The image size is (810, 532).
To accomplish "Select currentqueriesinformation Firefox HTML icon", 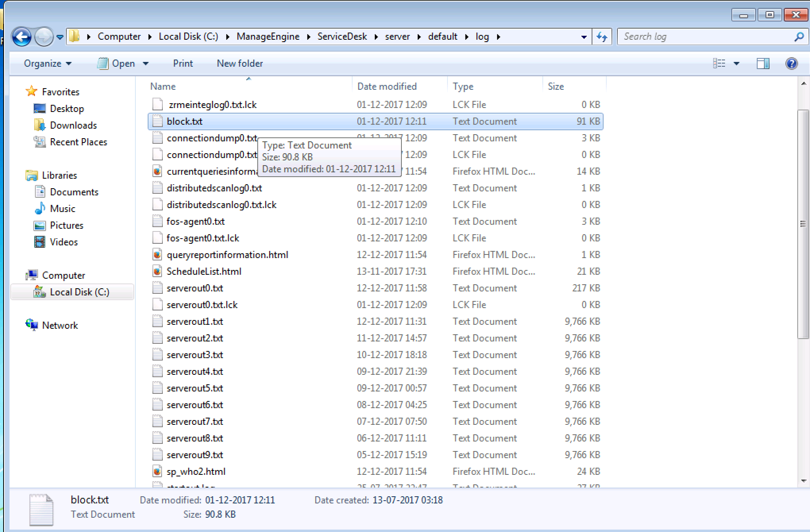I will click(158, 171).
